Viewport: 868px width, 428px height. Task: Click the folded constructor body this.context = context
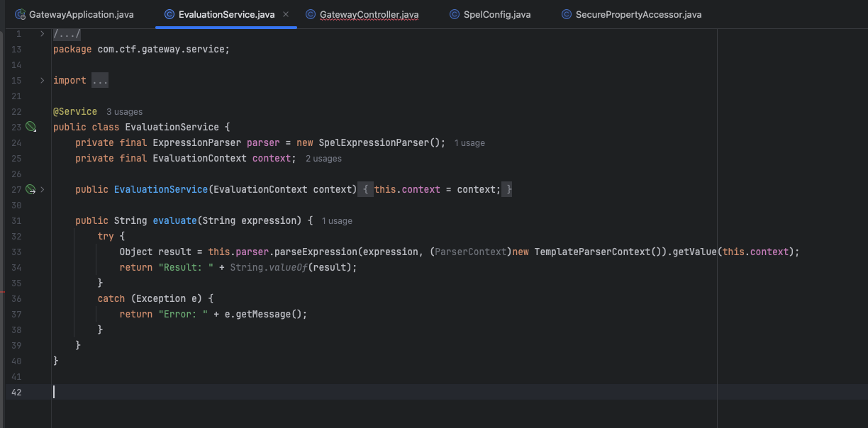[438, 189]
